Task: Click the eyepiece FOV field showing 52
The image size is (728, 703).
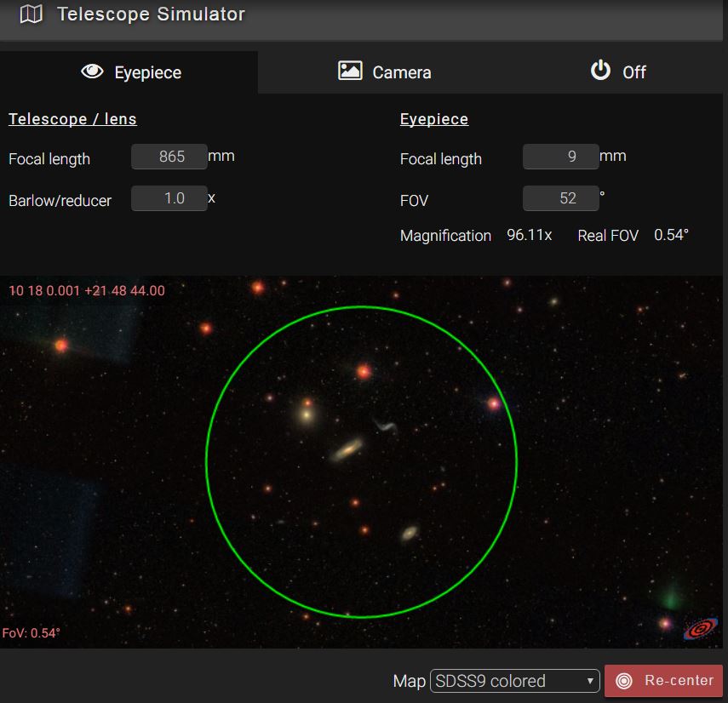Action: pos(560,198)
